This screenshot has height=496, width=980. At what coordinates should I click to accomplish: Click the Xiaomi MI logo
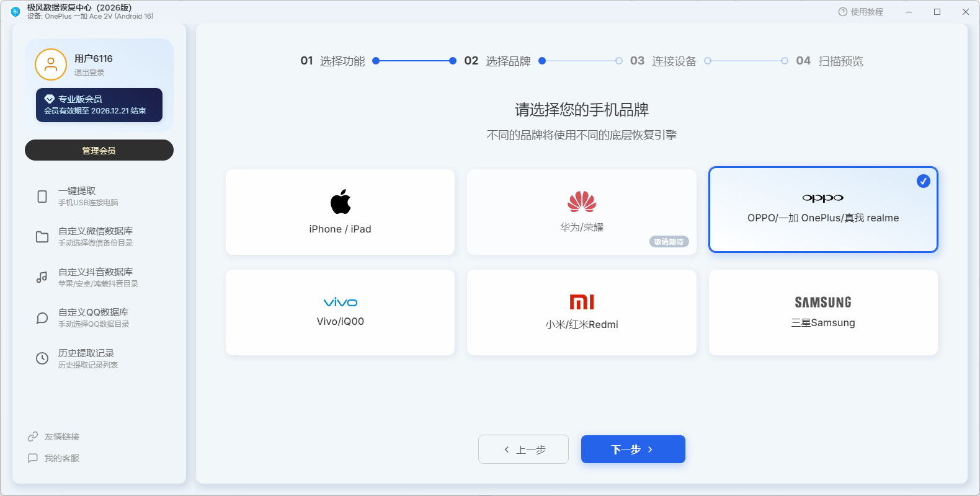pos(582,302)
